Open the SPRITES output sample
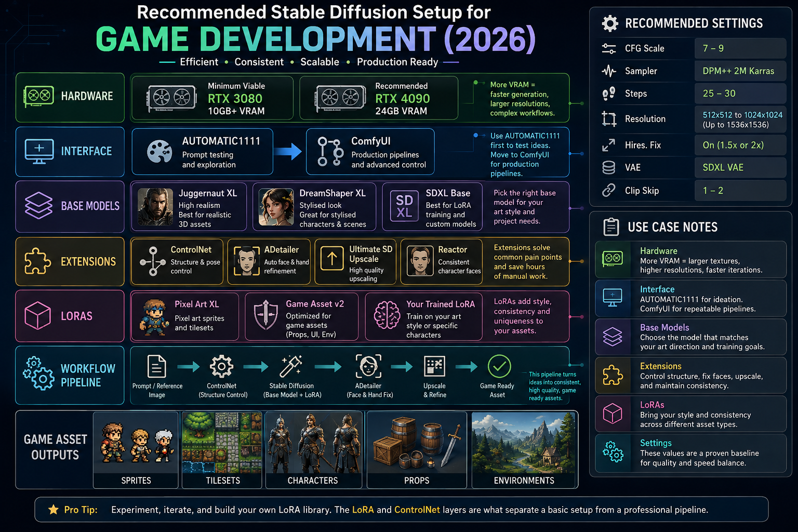This screenshot has height=532, width=798. point(136,450)
